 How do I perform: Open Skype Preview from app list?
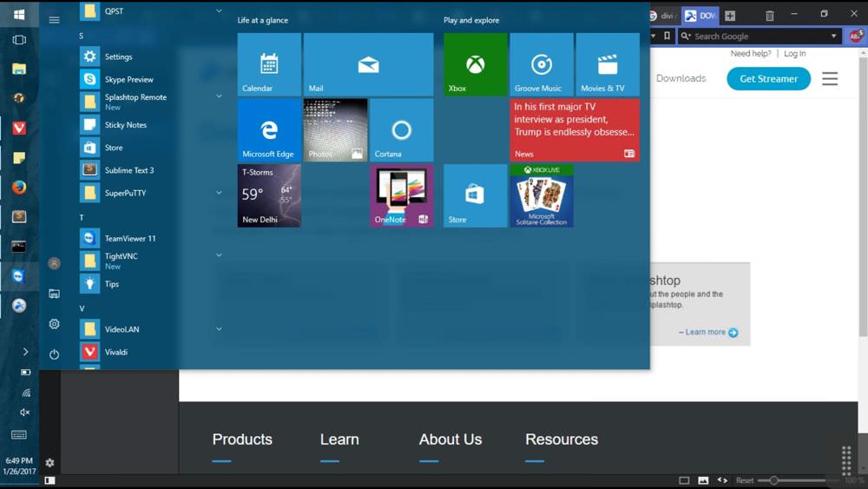[x=128, y=79]
